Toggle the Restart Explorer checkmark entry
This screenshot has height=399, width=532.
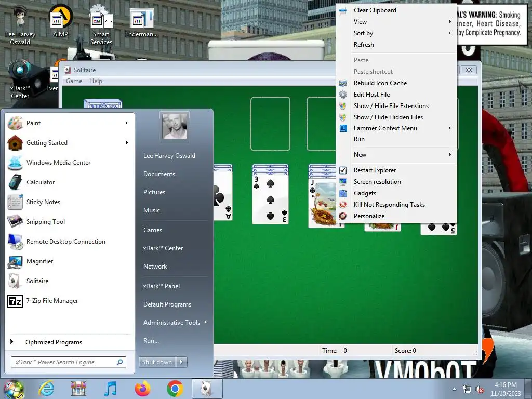coord(397,170)
